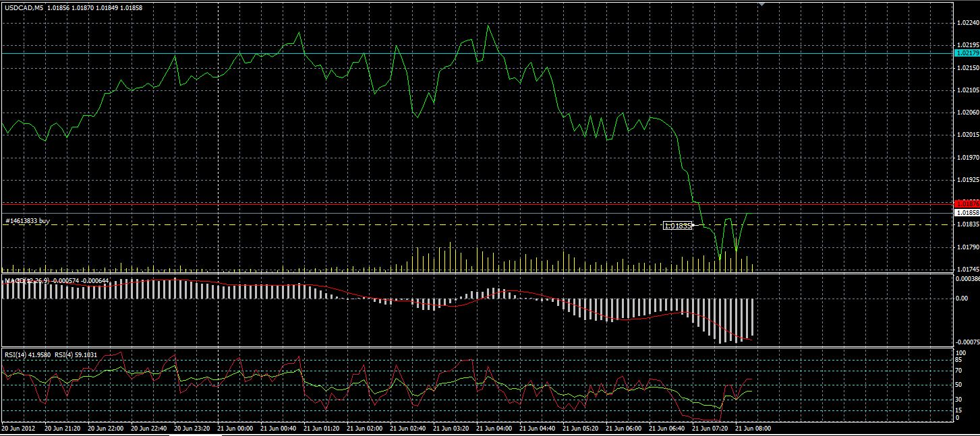The width and height of the screenshot is (980, 436).
Task: Select the red 1.01876 price level label
Action: (x=967, y=203)
